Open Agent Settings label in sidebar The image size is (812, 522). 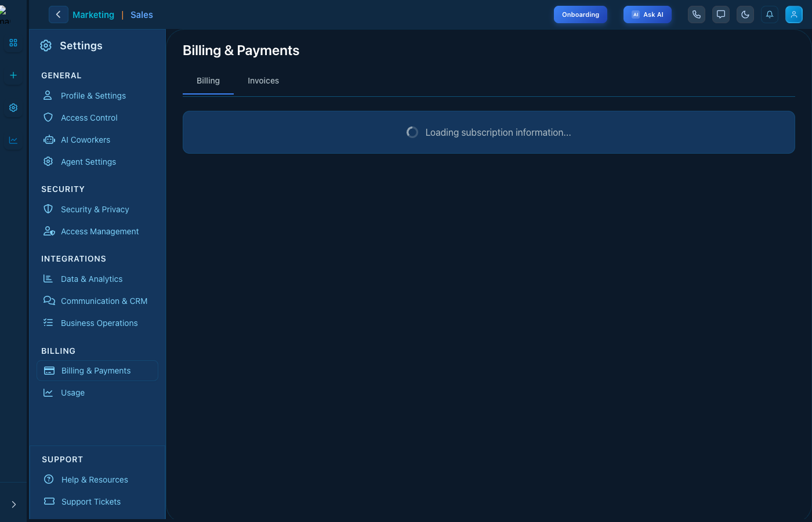(89, 162)
